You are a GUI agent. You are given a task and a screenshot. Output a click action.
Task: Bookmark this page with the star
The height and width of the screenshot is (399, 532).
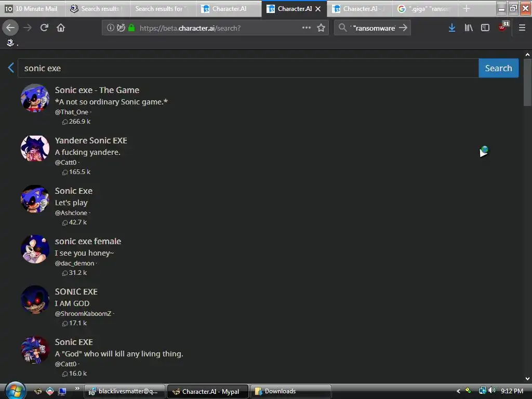321,28
